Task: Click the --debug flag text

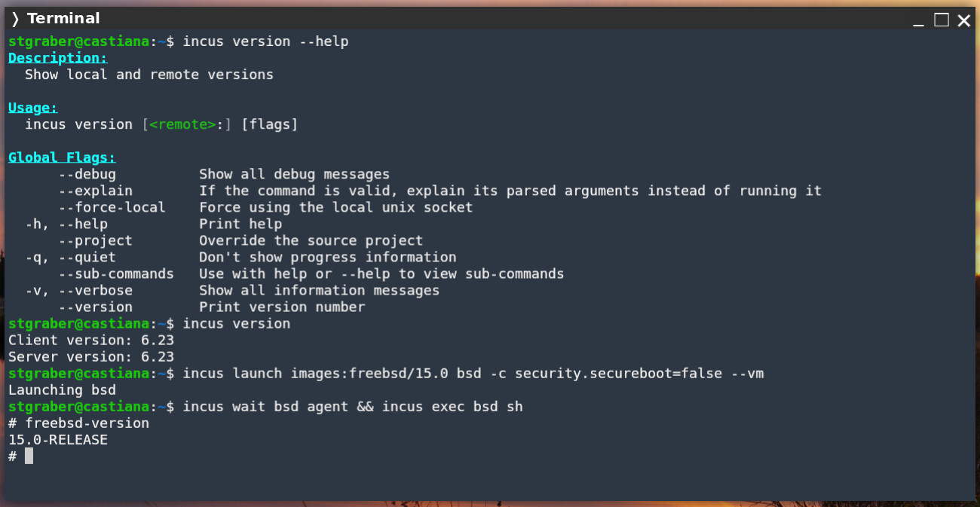Action: tap(87, 174)
